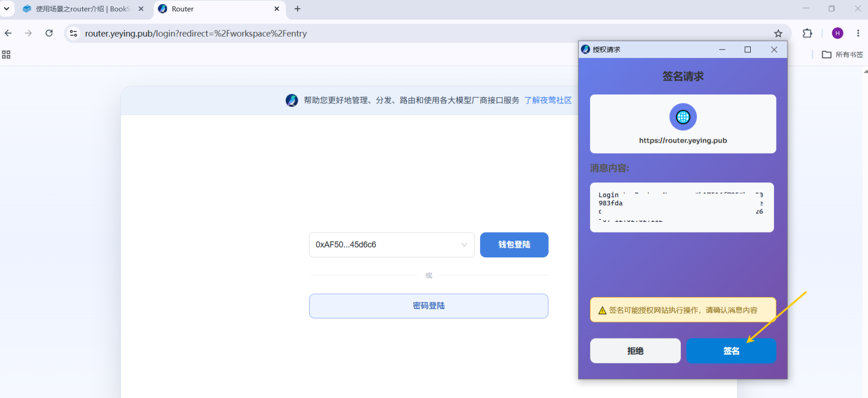Image resolution: width=868 pixels, height=398 pixels.
Task: Click the 消息内容: label
Action: 610,168
